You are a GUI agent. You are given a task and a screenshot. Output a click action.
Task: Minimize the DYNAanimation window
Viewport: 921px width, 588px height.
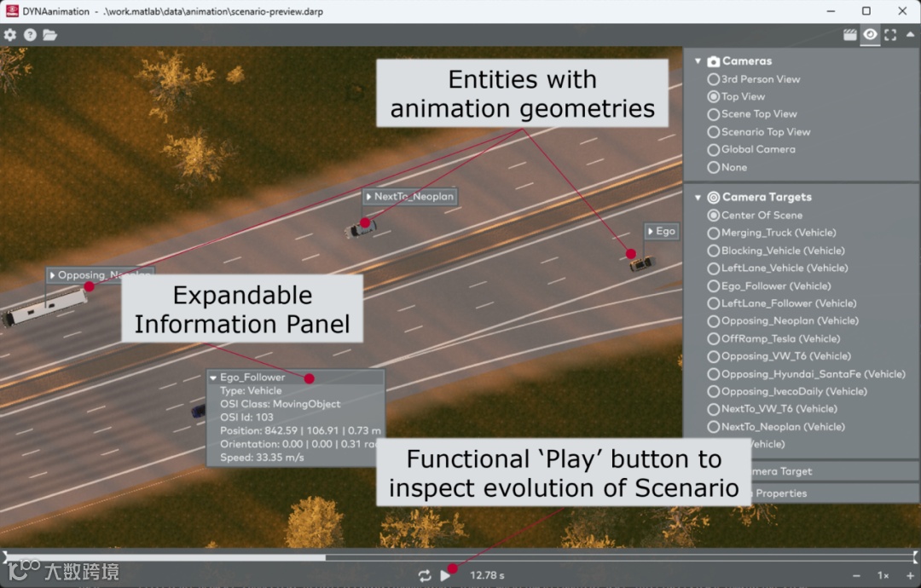[x=831, y=11]
